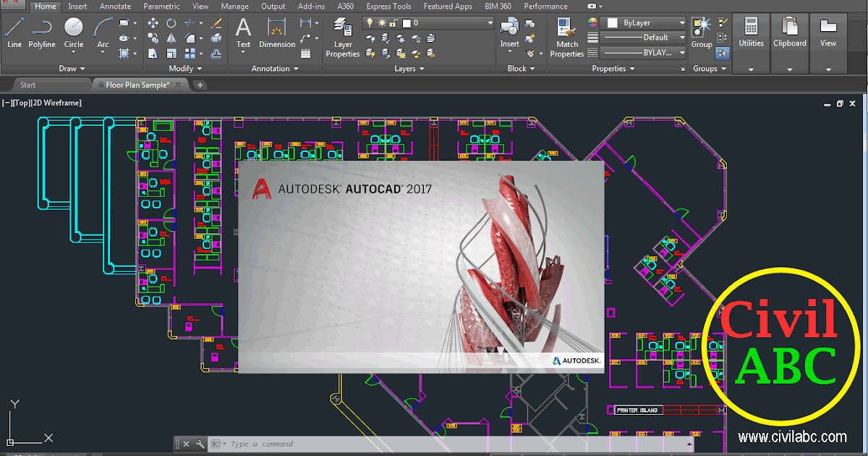
Task: Close the command line with X
Action: coord(186,444)
